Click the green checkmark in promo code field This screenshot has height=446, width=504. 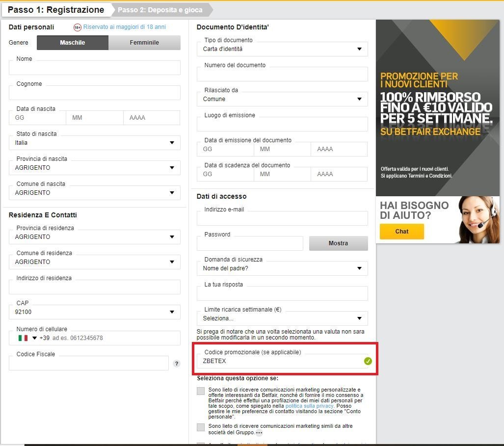[x=368, y=361]
